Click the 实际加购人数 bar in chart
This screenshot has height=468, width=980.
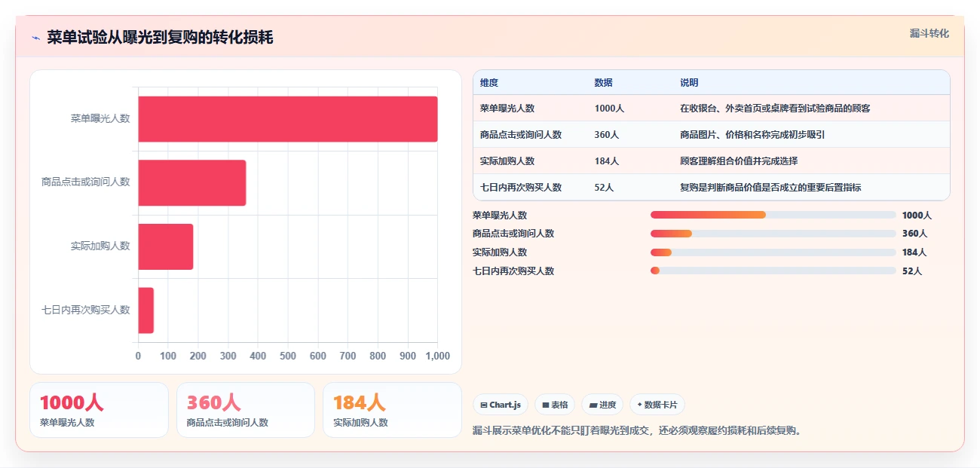pos(165,246)
